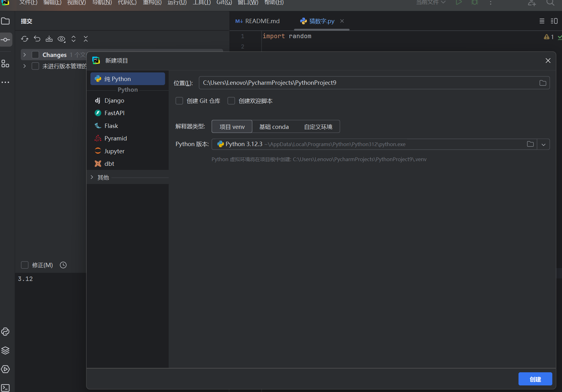Browse for Python interpreter executable

coord(530,144)
